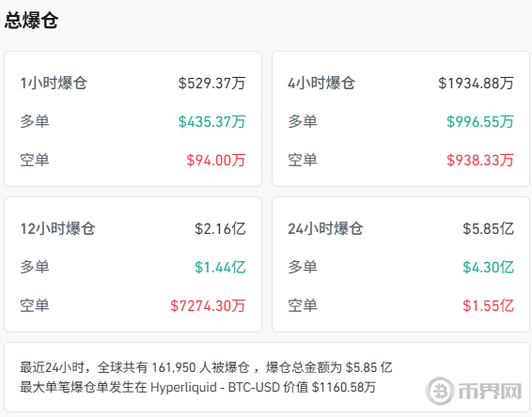532x417 pixels.
Task: Select the 12-hour long value $1.44亿
Action: pyautogui.click(x=220, y=267)
